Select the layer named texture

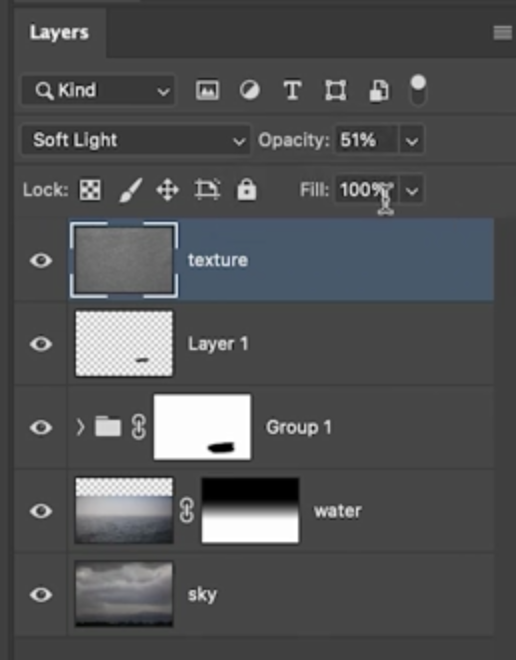218,260
